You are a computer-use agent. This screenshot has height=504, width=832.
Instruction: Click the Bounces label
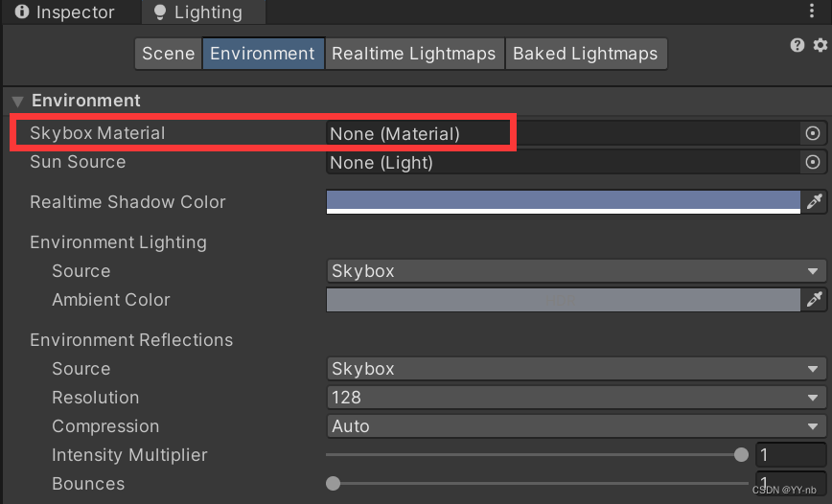tap(88, 483)
